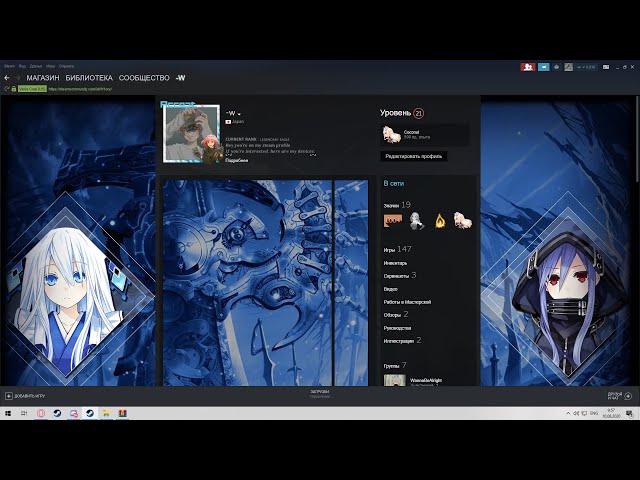
Task: Open the Иллюстрации 2 artwork link
Action: point(402,340)
